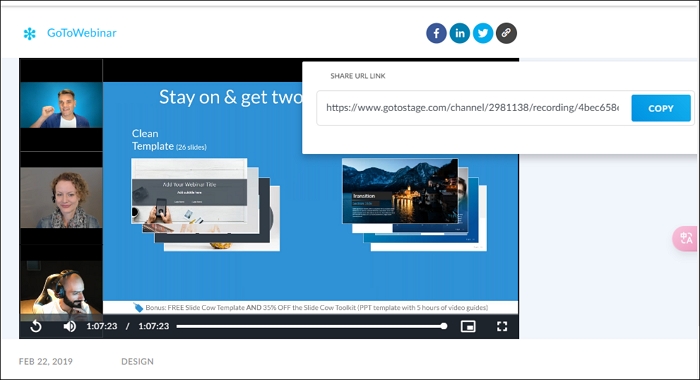Share the recording on Facebook

tap(436, 33)
